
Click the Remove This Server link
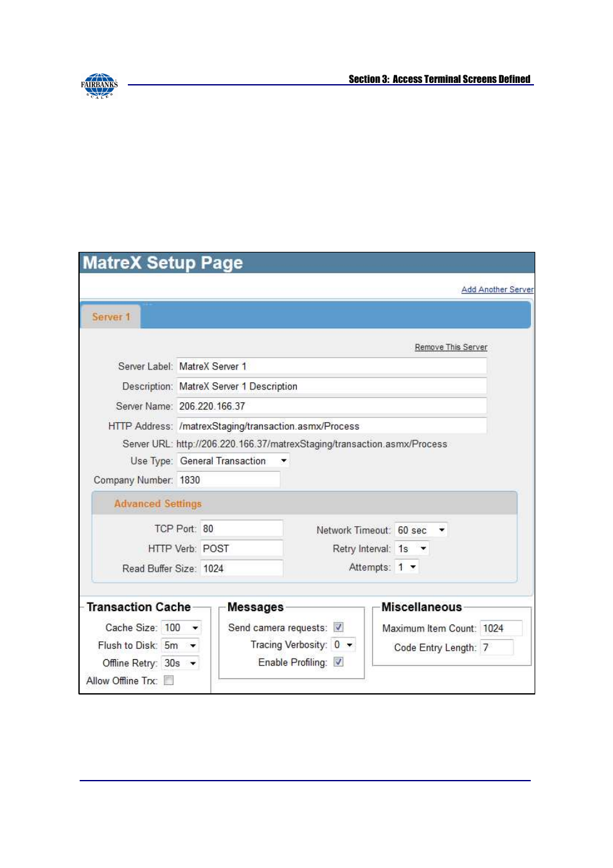450,347
